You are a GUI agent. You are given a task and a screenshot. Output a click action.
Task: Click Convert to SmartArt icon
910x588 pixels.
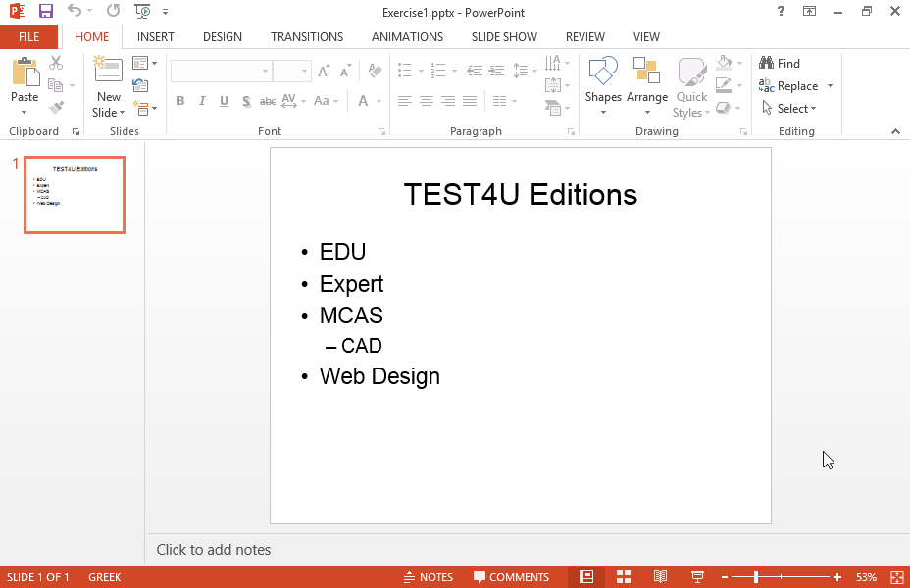553,108
